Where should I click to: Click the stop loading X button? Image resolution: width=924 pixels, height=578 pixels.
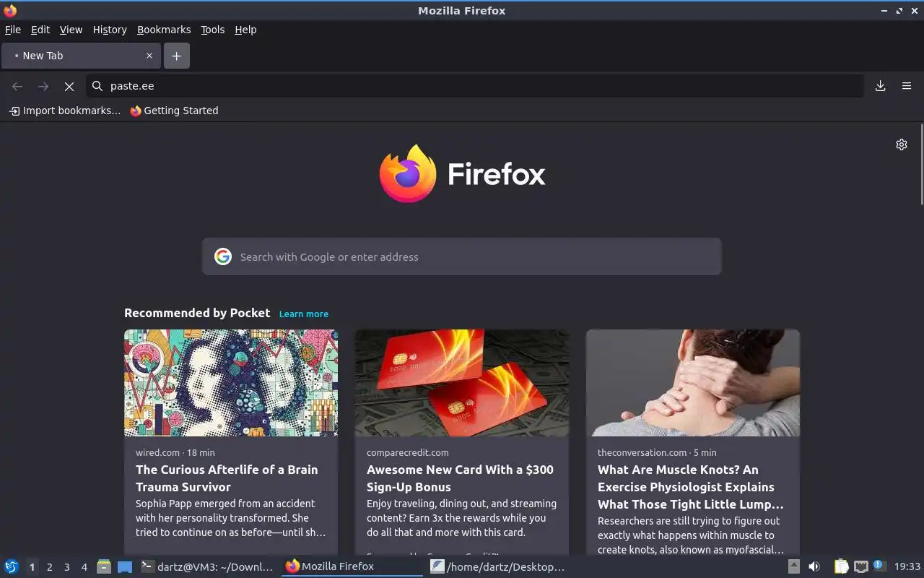click(69, 86)
